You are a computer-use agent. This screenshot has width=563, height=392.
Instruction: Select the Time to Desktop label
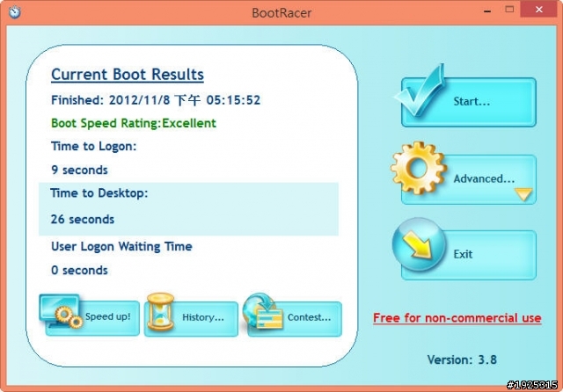click(x=99, y=193)
